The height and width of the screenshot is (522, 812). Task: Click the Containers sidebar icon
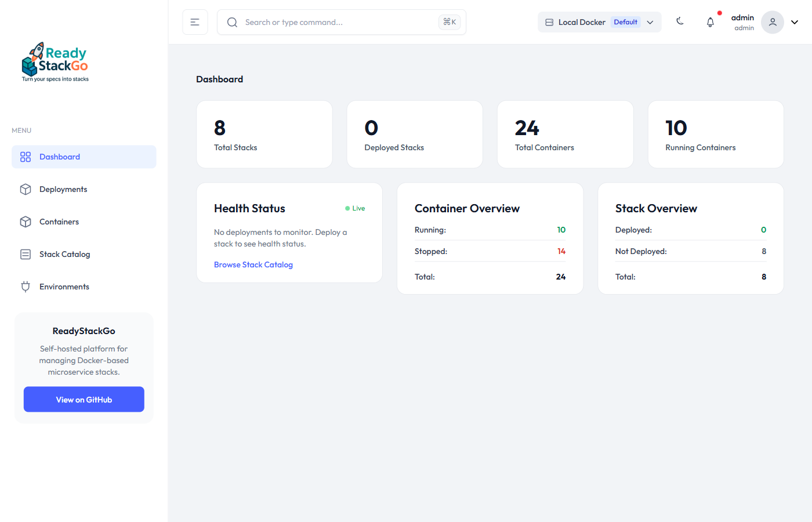(25, 222)
